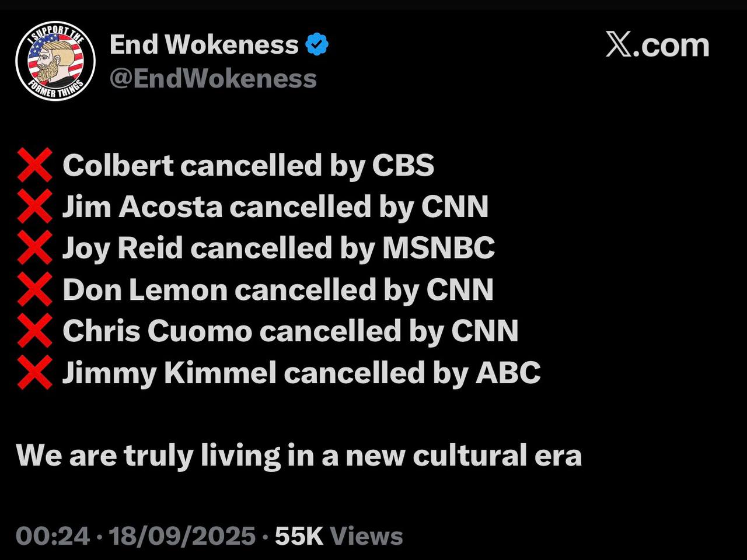This screenshot has width=747, height=560.
Task: View the 55K Views count
Action: pyautogui.click(x=339, y=536)
